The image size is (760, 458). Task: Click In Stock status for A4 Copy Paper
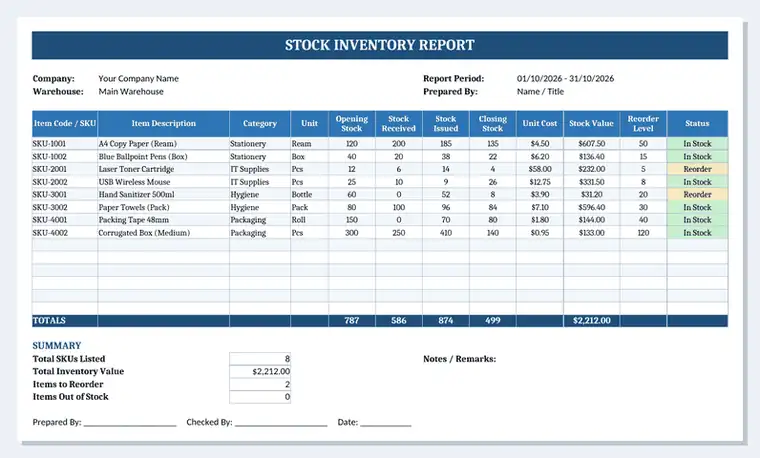point(697,143)
